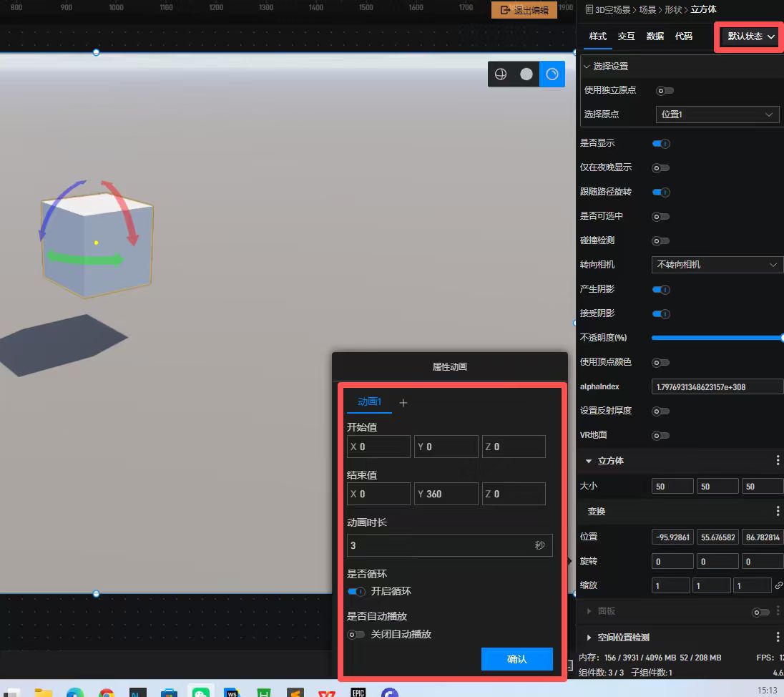Image resolution: width=784 pixels, height=697 pixels.
Task: Open the 变换 section three-dot menu
Action: 778,512
